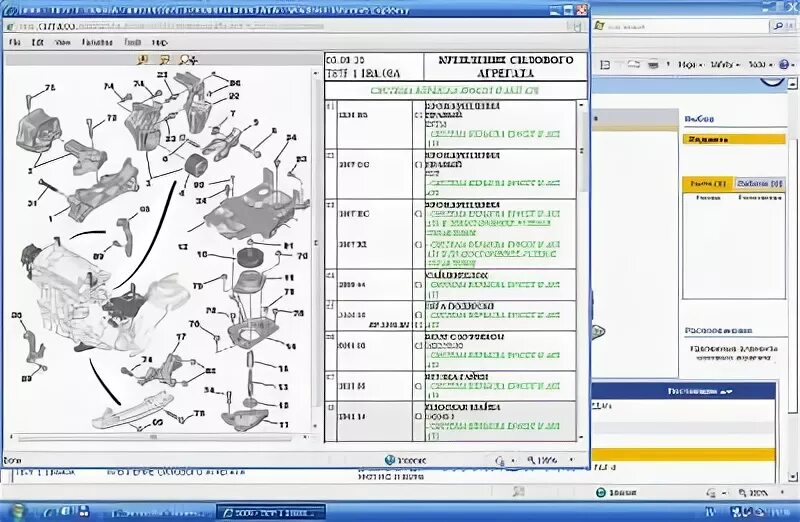The height and width of the screenshot is (522, 800).
Task: Open the File menu
Action: 15,42
